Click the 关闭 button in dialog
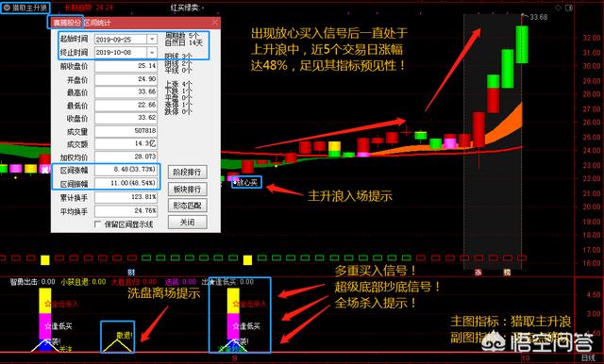 tap(187, 222)
